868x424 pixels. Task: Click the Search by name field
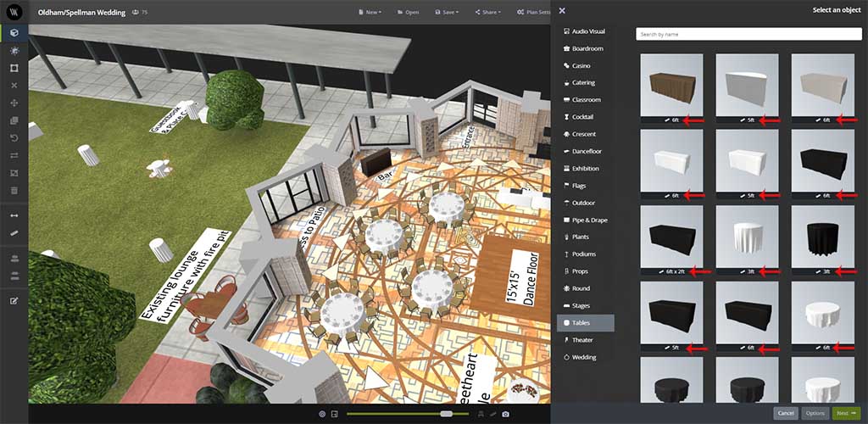tap(748, 35)
